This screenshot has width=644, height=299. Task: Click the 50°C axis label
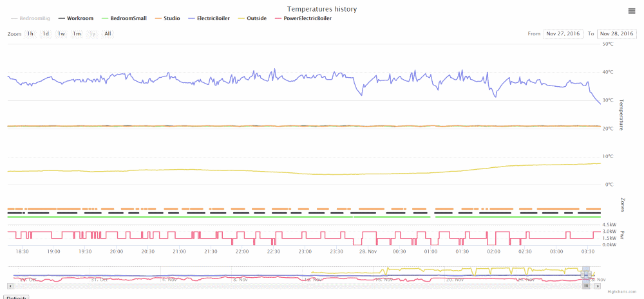click(608, 44)
